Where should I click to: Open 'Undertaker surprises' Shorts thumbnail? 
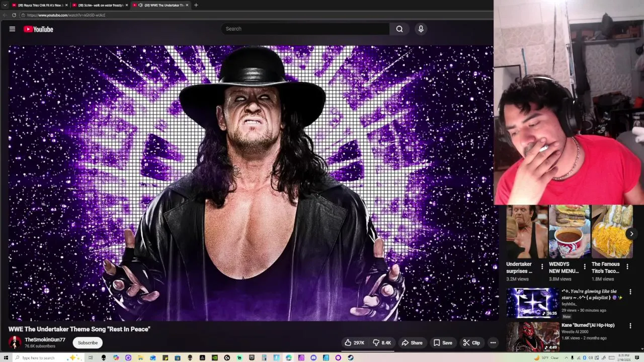tap(527, 231)
